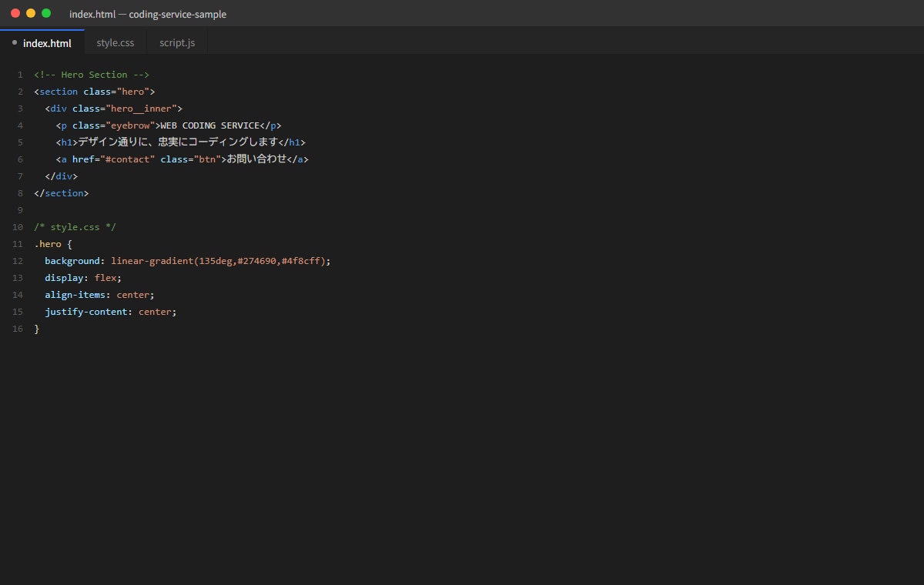Viewport: 924px width, 585px height.
Task: Click the "eyebrow" class value
Action: (130, 125)
